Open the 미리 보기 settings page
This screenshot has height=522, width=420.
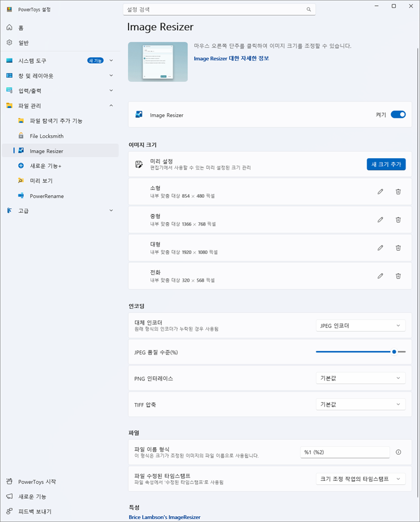point(60,180)
